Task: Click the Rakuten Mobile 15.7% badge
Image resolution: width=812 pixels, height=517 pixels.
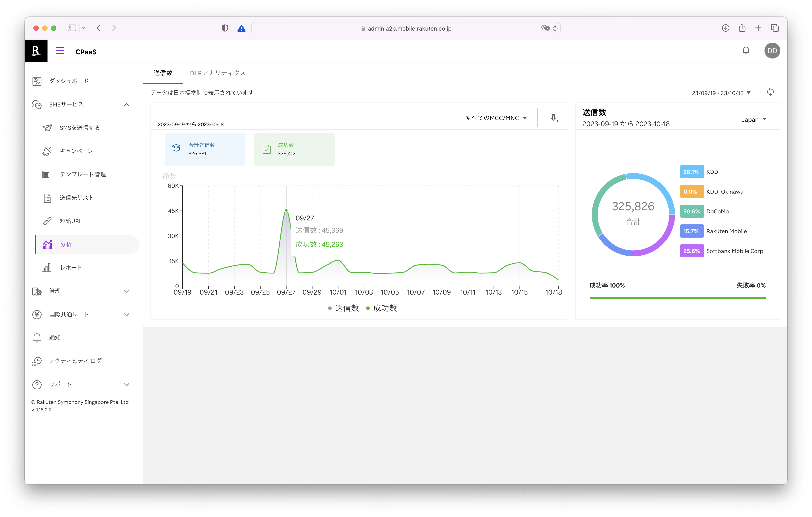Action: [x=692, y=231]
